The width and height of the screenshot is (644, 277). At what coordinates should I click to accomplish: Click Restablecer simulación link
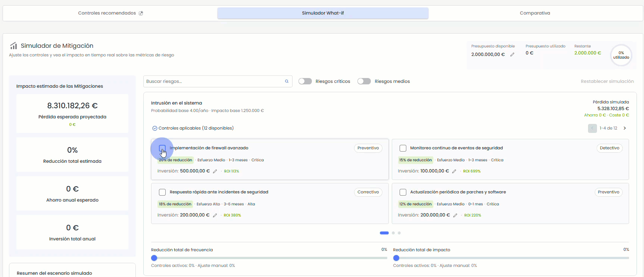point(607,81)
